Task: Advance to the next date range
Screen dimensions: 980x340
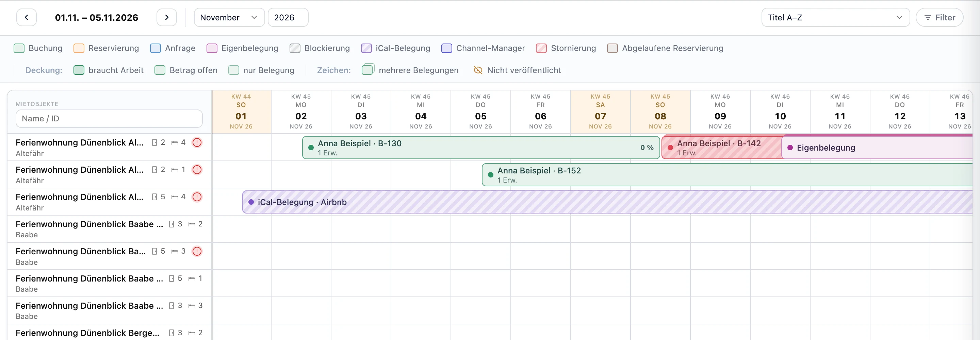Action: pos(167,17)
